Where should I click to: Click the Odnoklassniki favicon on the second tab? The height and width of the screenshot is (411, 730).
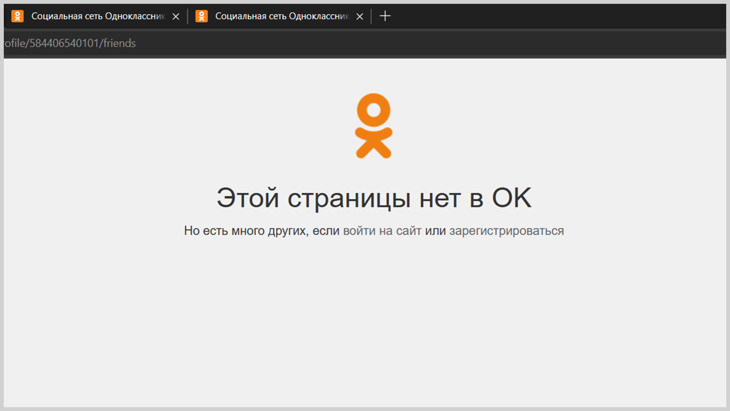pos(201,16)
